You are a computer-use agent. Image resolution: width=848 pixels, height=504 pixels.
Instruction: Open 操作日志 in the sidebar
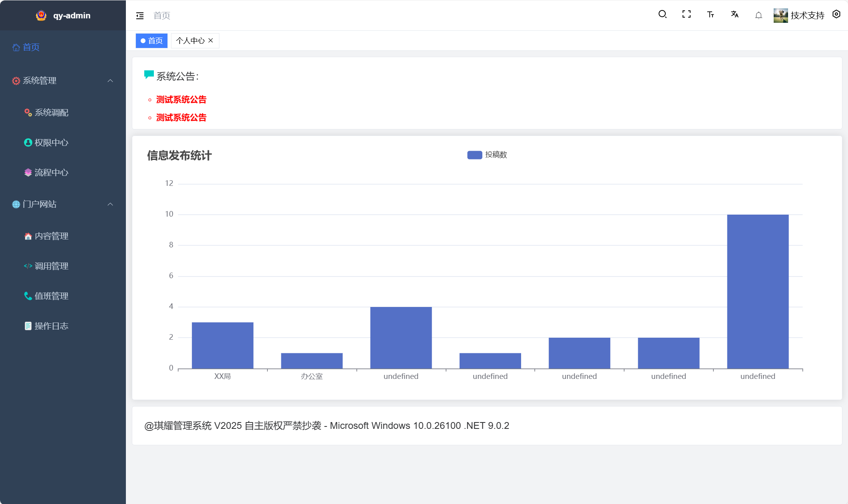pyautogui.click(x=51, y=326)
